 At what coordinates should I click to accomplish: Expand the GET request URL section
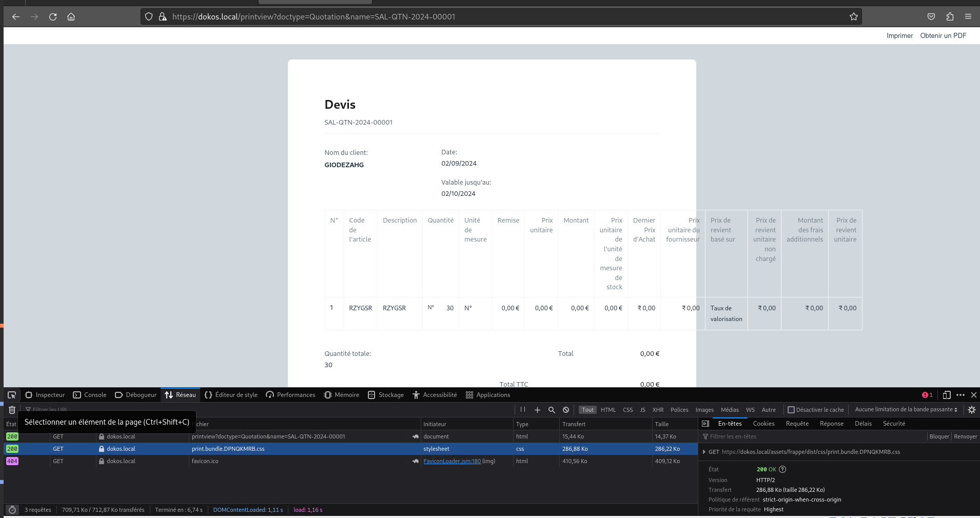tap(704, 452)
